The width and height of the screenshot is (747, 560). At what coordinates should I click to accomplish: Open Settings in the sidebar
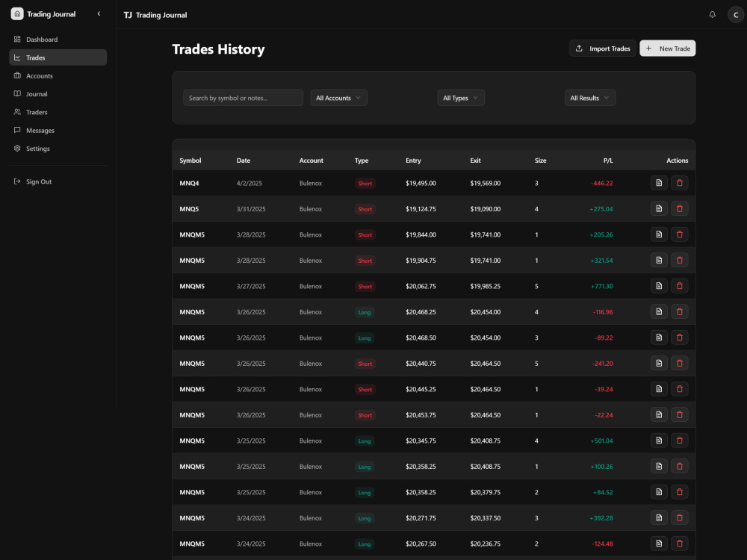[58, 149]
